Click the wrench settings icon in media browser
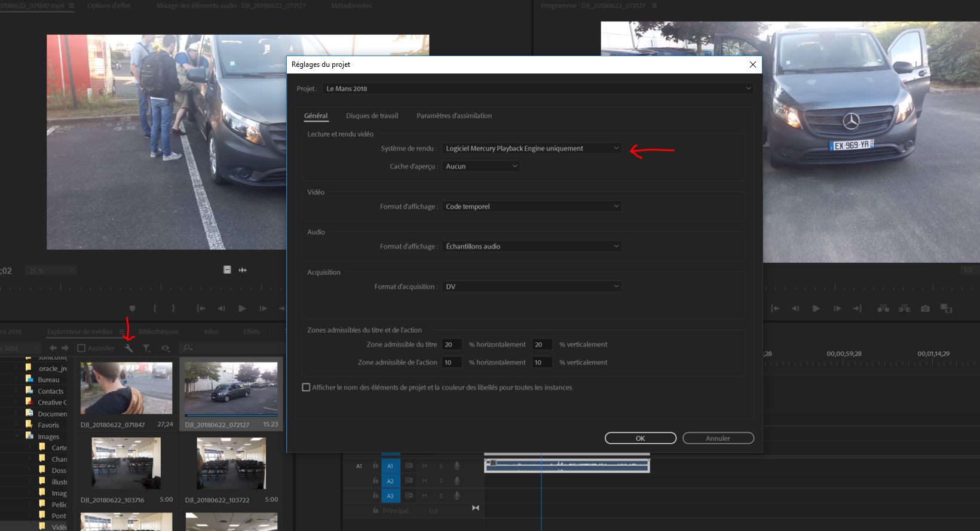Screen dimensions: 980x531 click(128, 348)
